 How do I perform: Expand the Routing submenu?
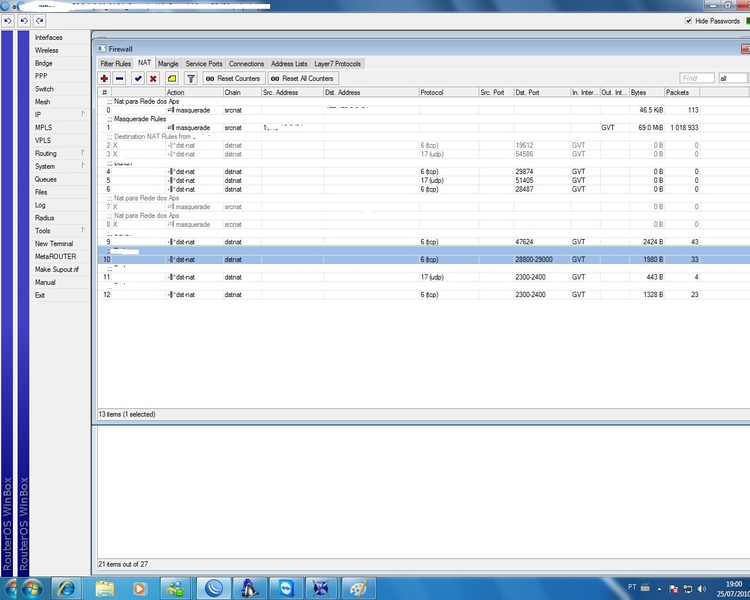[x=59, y=153]
